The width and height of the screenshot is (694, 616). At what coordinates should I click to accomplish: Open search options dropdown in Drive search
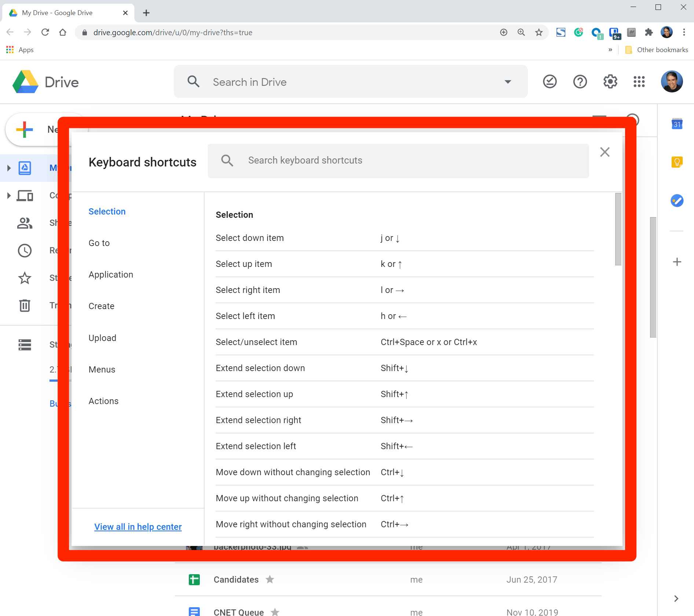click(507, 82)
